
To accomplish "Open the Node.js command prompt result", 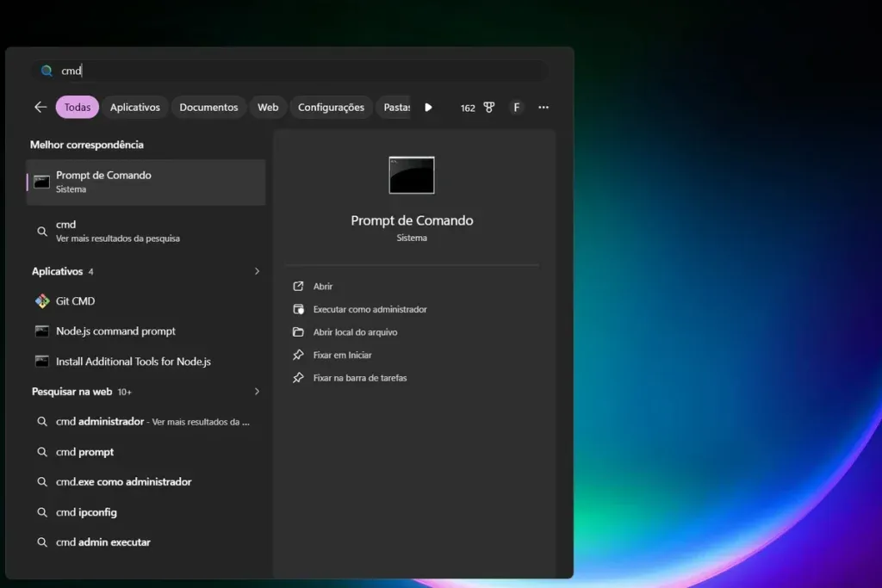I will click(x=146, y=331).
